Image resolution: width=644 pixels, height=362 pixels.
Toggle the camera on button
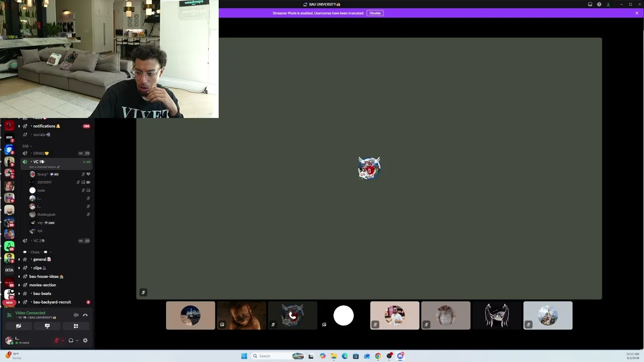click(19, 326)
